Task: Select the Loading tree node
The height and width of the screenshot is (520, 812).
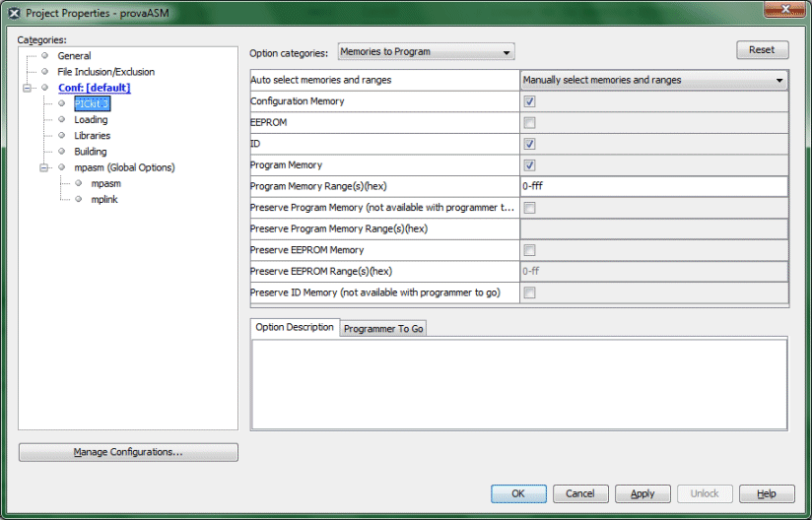Action: tap(91, 120)
